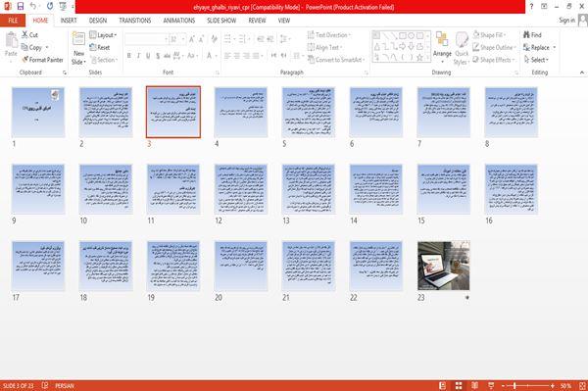Switch to Slide Sorter view in status bar

coord(459,386)
